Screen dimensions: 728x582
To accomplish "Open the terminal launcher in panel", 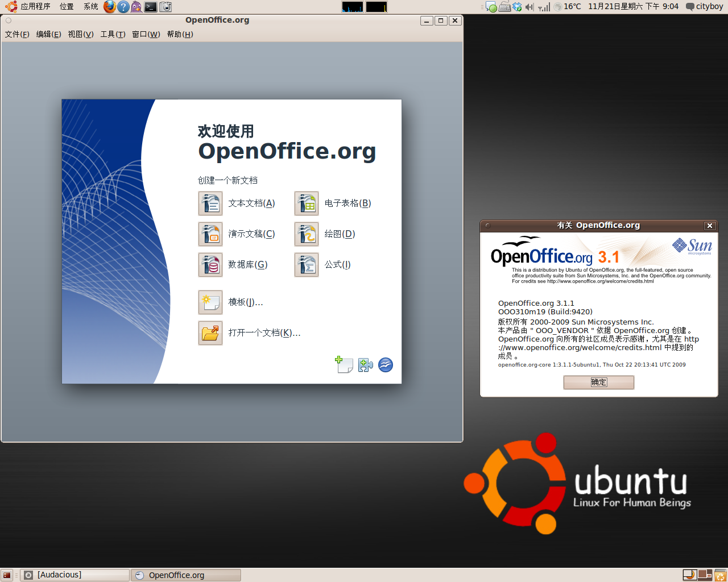I will click(x=151, y=7).
